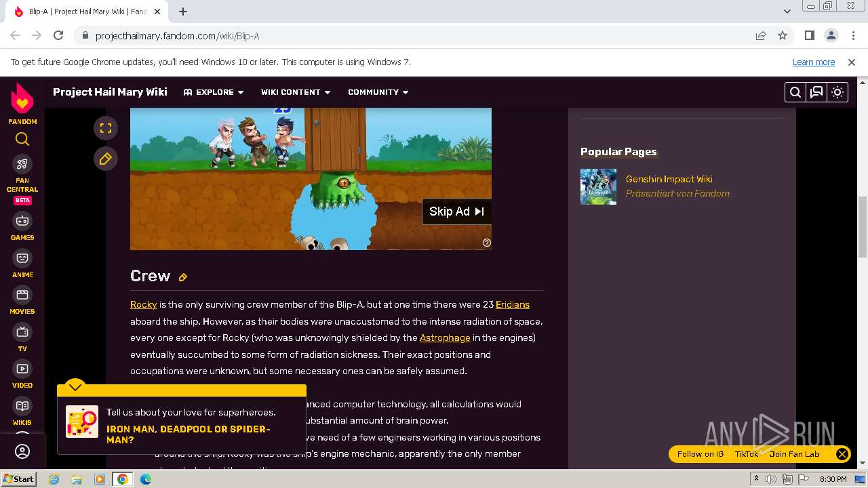The height and width of the screenshot is (488, 868).
Task: Click the address bar URL
Action: [x=177, y=36]
